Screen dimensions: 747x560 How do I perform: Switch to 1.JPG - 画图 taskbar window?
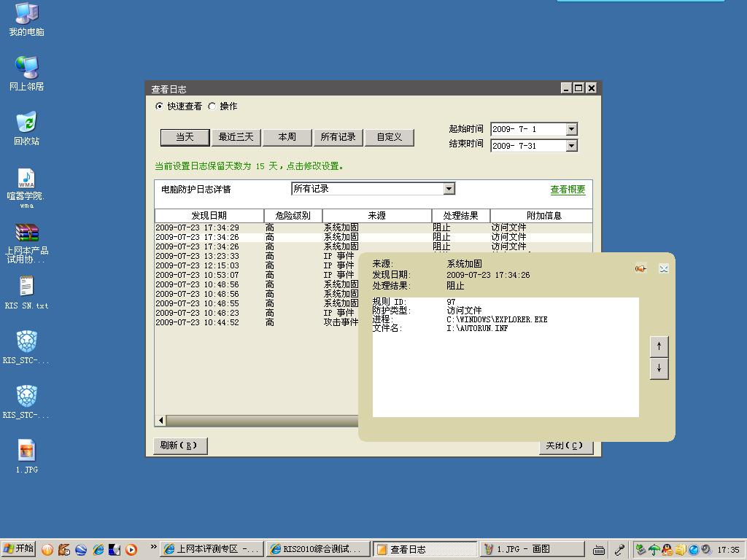533,549
